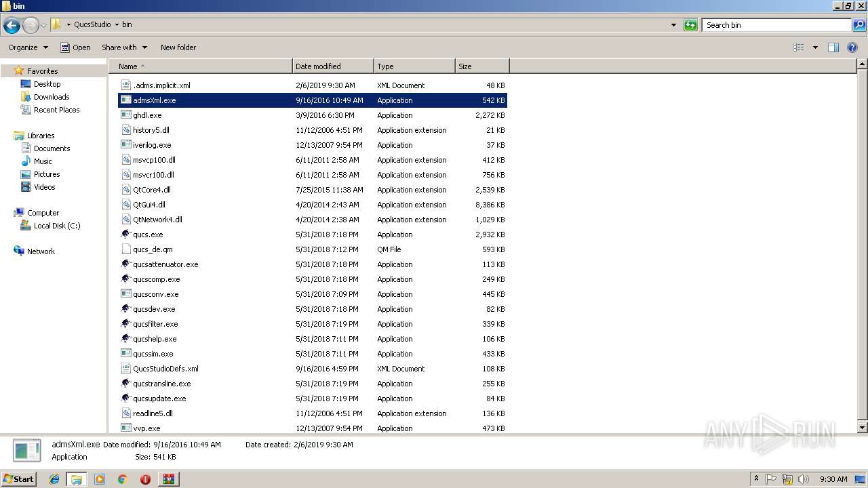This screenshot has width=868, height=488.
Task: Select the qucstransline.exe file name
Action: [162, 384]
